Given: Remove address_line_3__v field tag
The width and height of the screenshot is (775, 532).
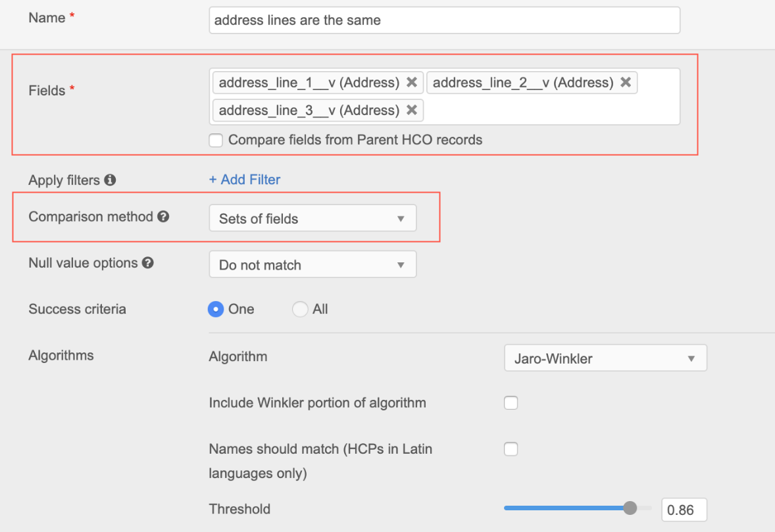Looking at the screenshot, I should (x=412, y=110).
